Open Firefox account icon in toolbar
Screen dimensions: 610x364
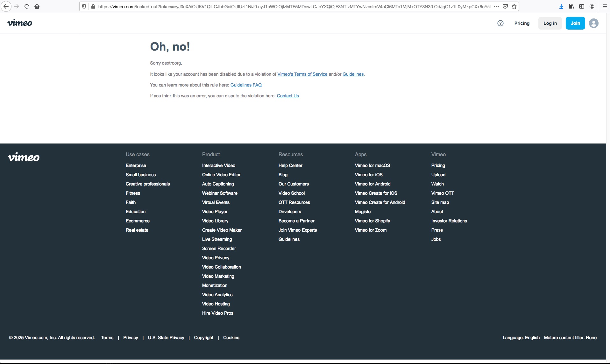click(x=592, y=6)
